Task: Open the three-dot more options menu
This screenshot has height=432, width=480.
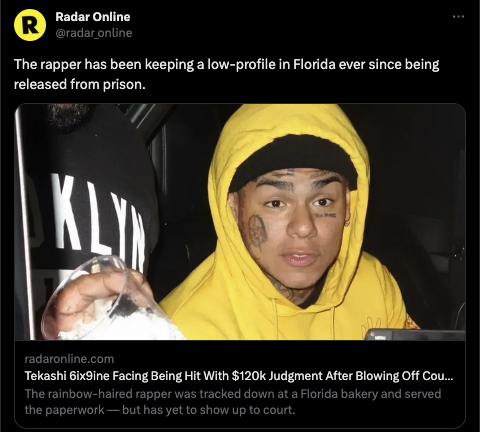Action: (x=459, y=17)
